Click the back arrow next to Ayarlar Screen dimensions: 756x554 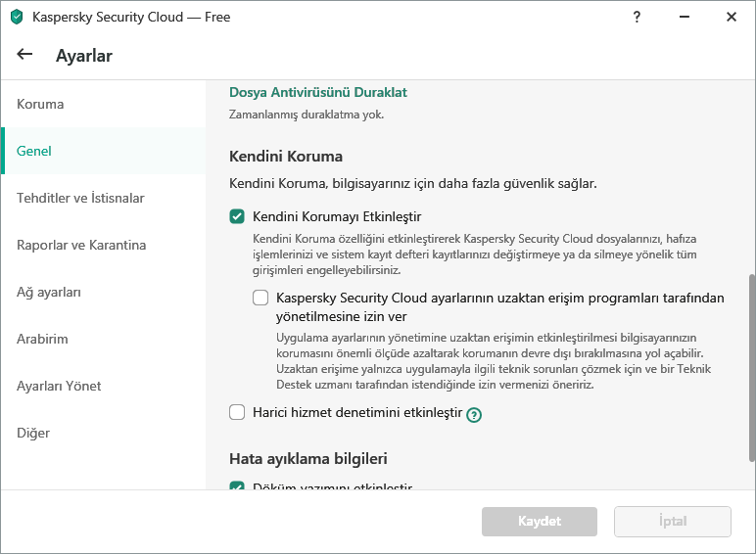(25, 55)
